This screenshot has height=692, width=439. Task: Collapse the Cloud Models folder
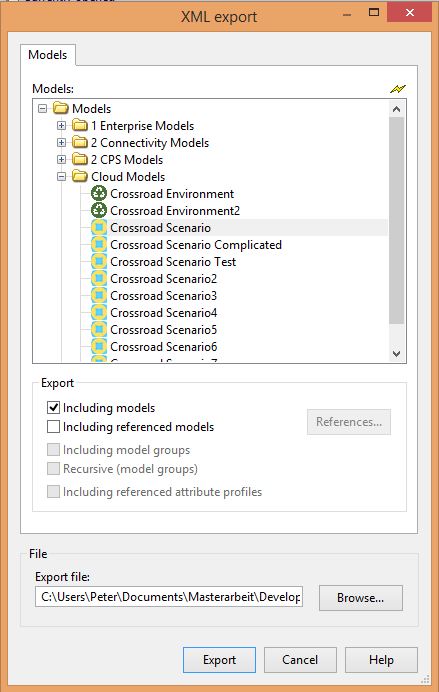61,177
